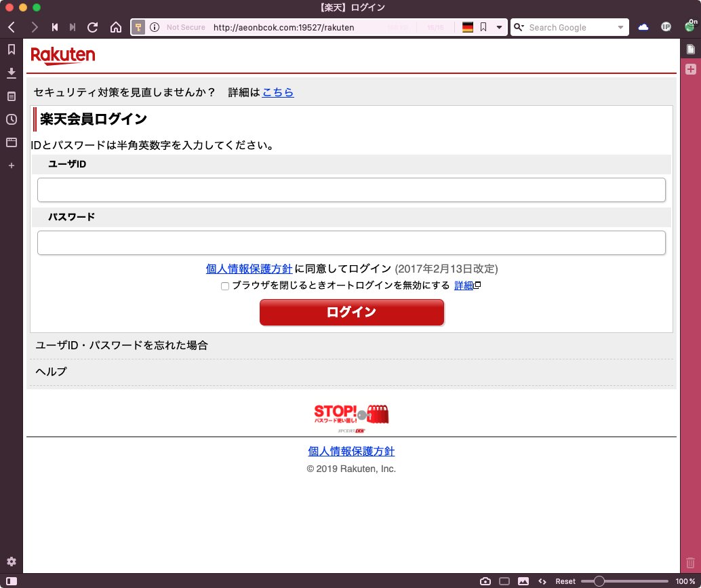Capture the page with camera icon
Viewport: 701px width, 588px height.
485,581
